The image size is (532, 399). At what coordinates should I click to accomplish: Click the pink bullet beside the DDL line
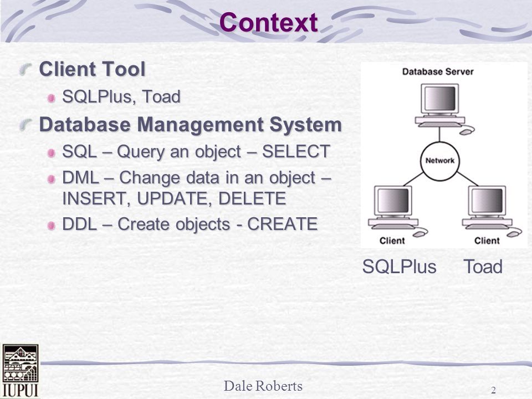[x=52, y=226]
